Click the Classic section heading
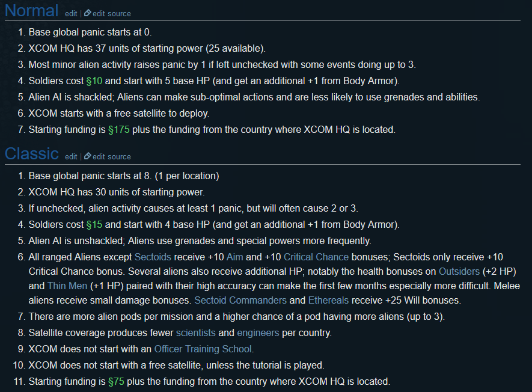532x392 pixels. (31, 154)
